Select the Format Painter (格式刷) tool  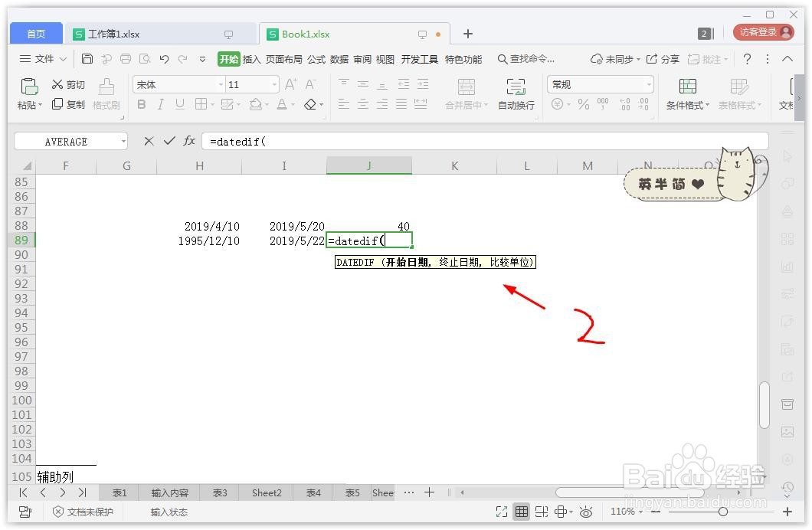point(105,93)
